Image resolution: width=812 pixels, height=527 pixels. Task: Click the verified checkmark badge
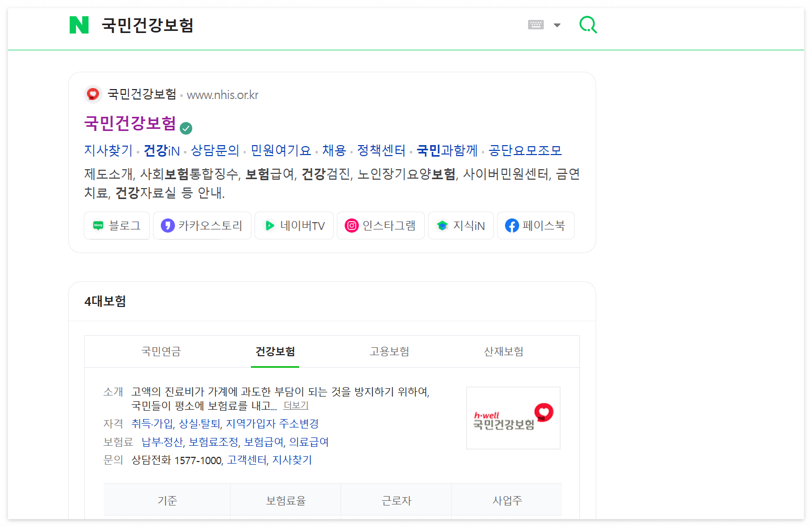pos(186,128)
